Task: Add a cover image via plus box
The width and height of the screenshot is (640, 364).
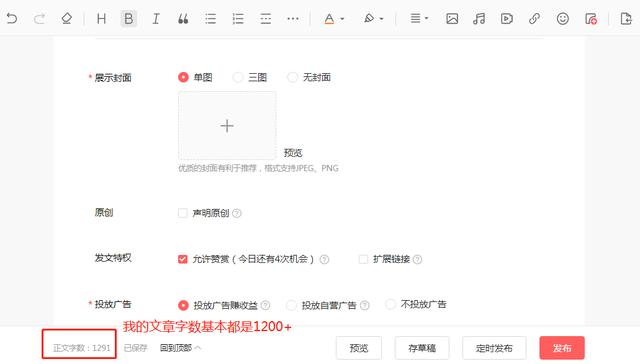Action: tap(227, 125)
